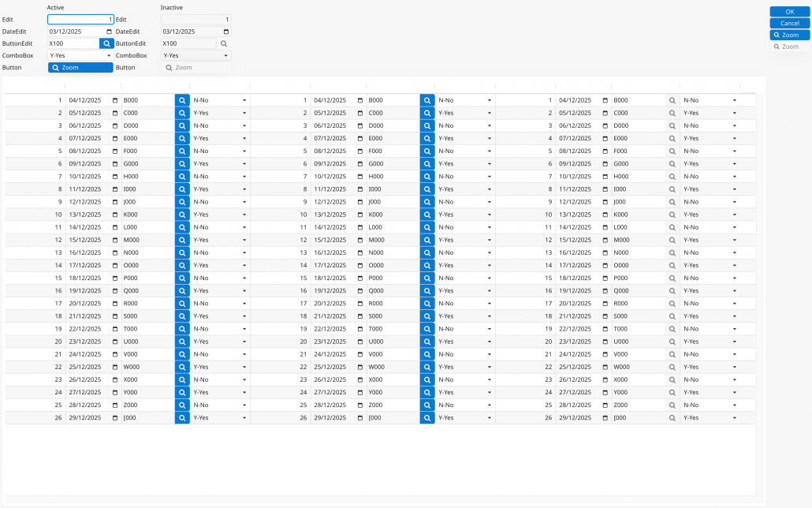Screen dimensions: 812x508
Task: Open calendar for 10/12/2025 in left grid
Action: click(x=115, y=177)
